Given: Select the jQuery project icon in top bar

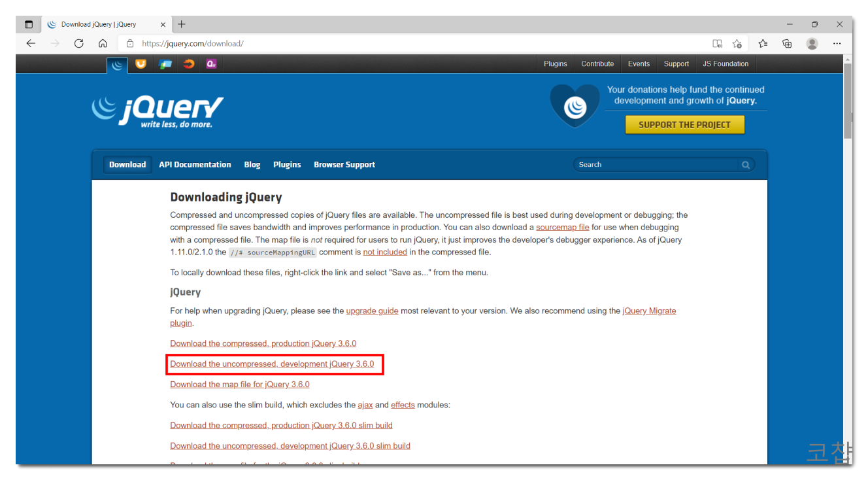Looking at the screenshot, I should (x=118, y=64).
